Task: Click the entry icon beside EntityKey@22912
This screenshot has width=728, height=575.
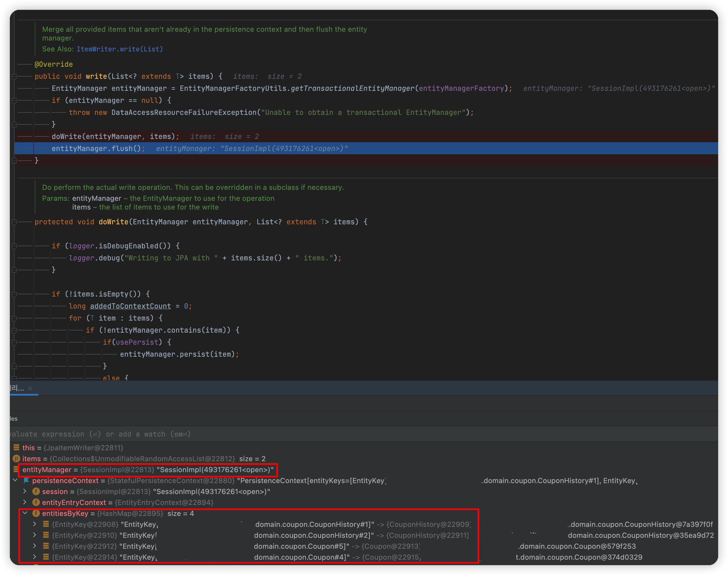Action: (46, 546)
